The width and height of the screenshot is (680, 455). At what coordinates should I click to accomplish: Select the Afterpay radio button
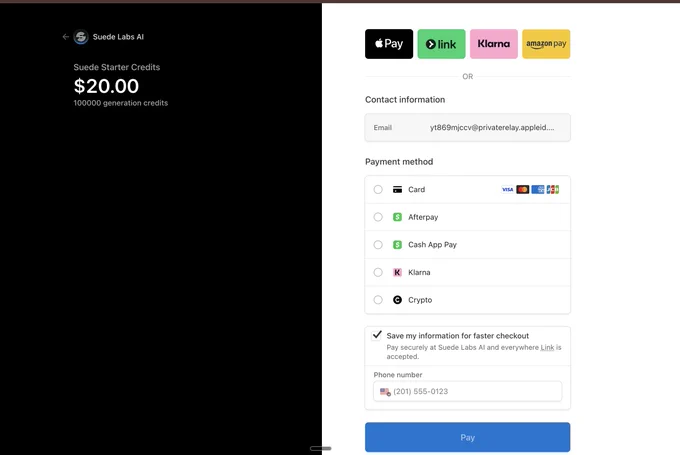pyautogui.click(x=378, y=217)
